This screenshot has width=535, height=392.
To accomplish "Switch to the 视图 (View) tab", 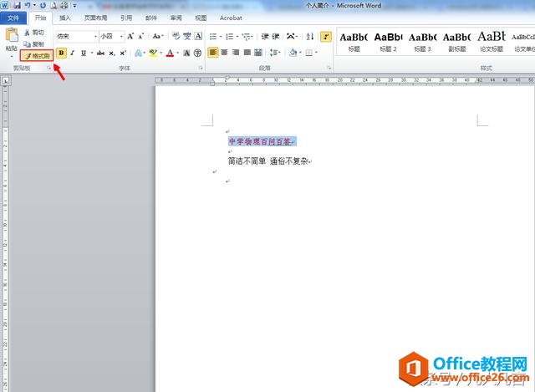I will pos(201,18).
